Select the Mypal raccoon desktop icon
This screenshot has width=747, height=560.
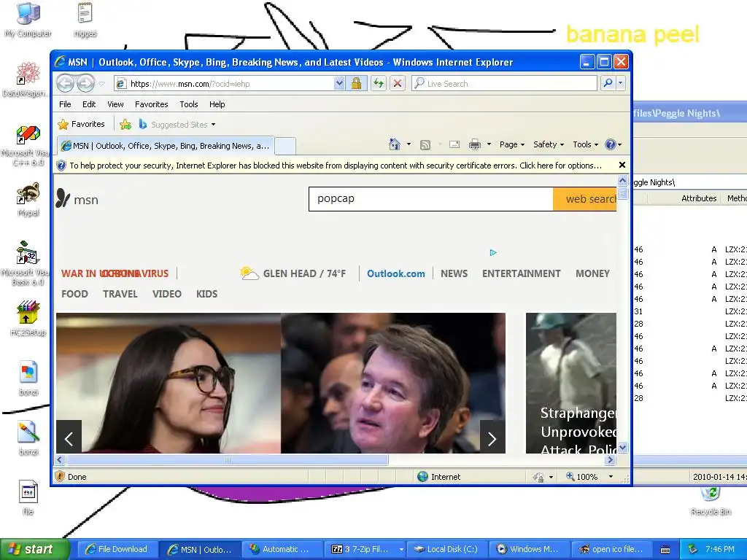(x=28, y=200)
